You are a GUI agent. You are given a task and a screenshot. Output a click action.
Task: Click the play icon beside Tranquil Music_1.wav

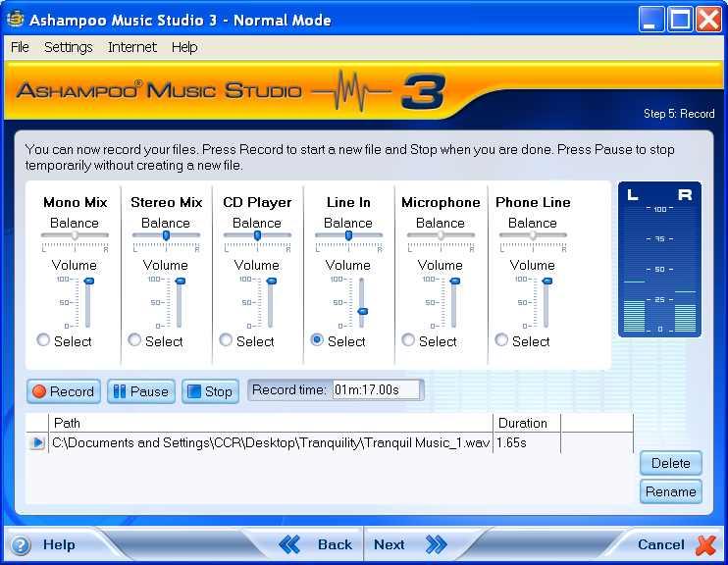[x=37, y=443]
